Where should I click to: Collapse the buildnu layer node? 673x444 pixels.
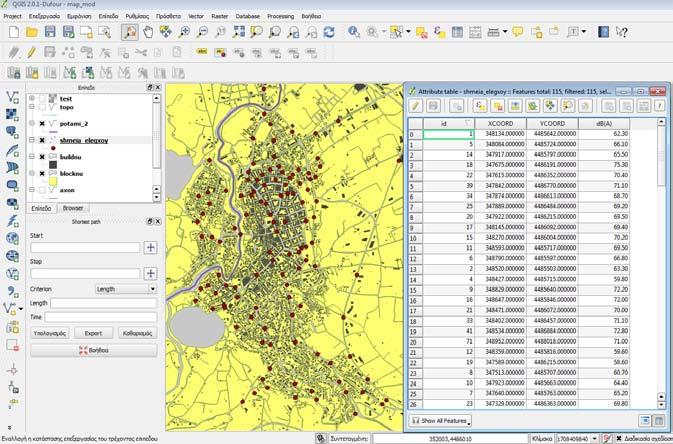[32, 157]
